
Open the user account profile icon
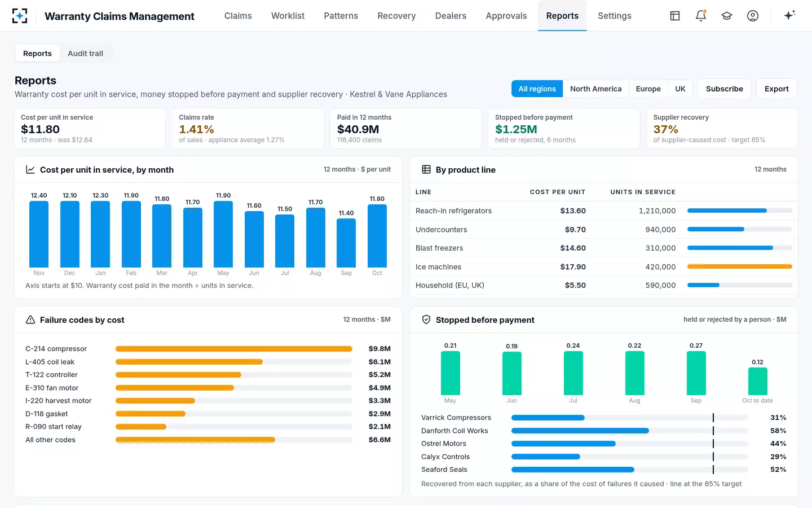click(x=753, y=16)
